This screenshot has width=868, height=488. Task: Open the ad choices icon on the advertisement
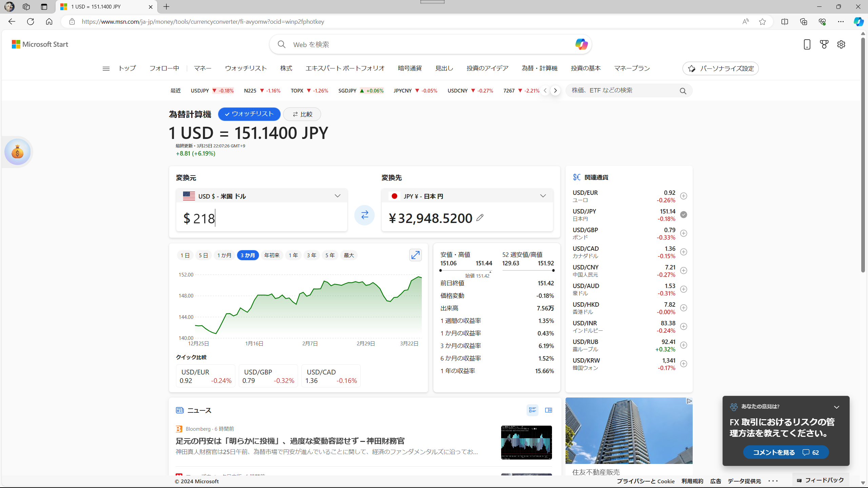tap(689, 401)
